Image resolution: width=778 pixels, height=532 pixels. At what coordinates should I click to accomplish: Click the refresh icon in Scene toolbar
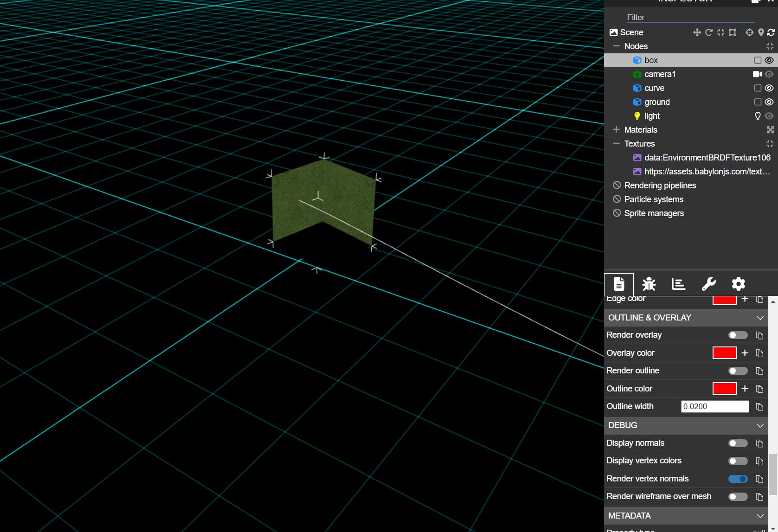pos(772,32)
